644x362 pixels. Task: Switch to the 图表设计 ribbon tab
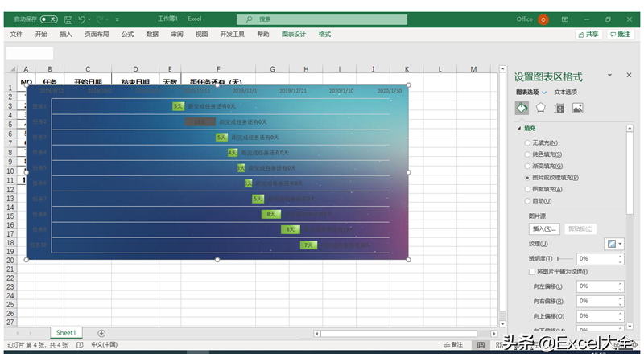pyautogui.click(x=294, y=34)
